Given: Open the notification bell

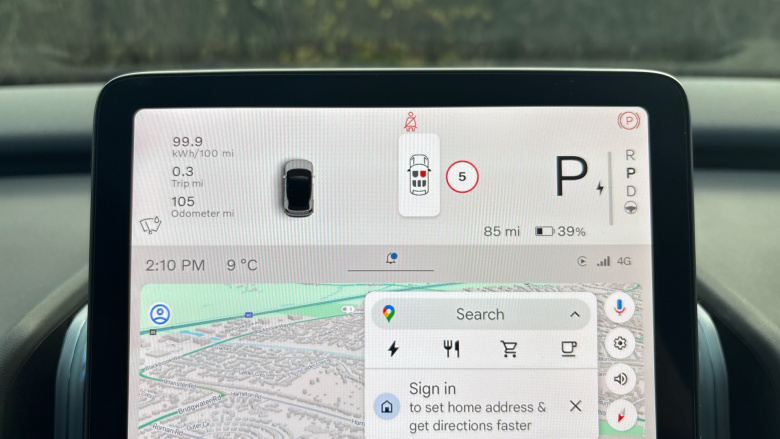Looking at the screenshot, I should [391, 259].
